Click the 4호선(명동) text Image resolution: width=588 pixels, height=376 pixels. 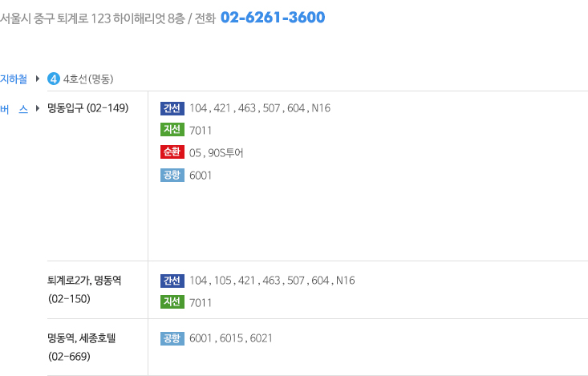(88, 79)
